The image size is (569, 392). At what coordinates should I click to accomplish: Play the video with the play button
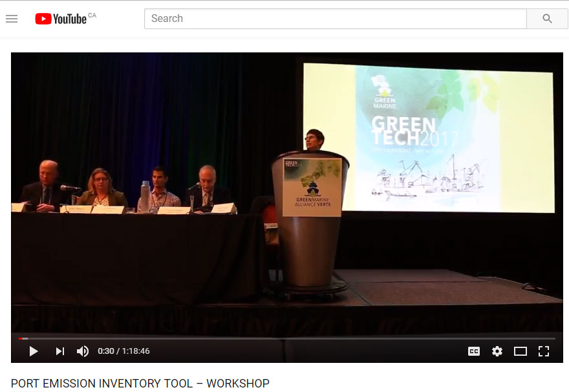click(34, 351)
